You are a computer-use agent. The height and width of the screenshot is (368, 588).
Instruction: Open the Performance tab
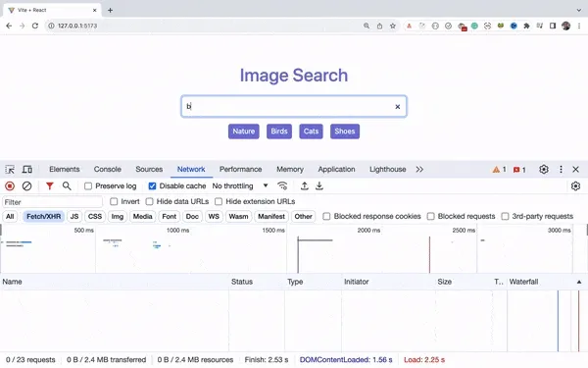(x=241, y=170)
